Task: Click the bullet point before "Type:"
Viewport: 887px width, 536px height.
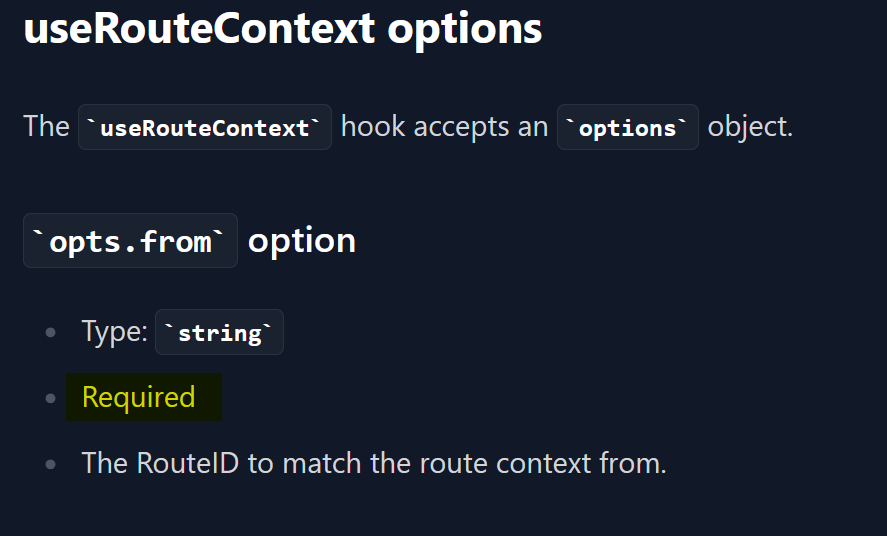Action: coord(51,333)
